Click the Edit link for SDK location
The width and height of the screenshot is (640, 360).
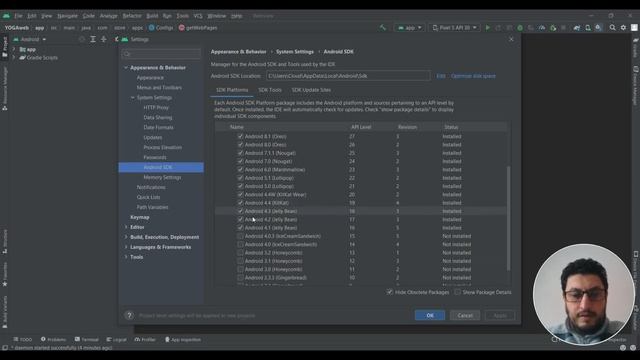pos(441,76)
